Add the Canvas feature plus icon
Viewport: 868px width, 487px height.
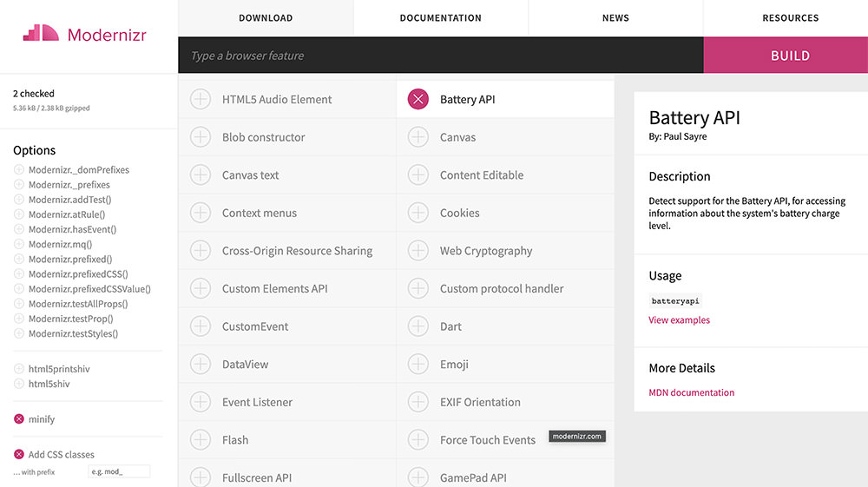tap(418, 137)
